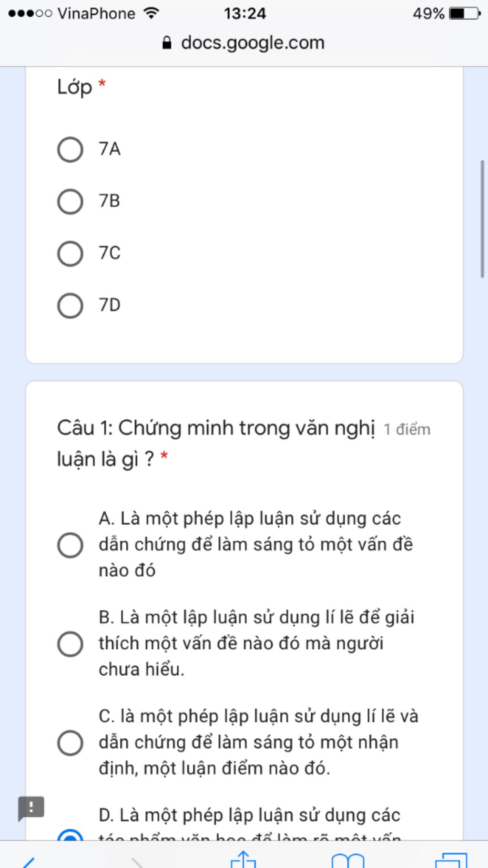Tap the Safari forward arrow
Screen dimensions: 488x868
137,862
